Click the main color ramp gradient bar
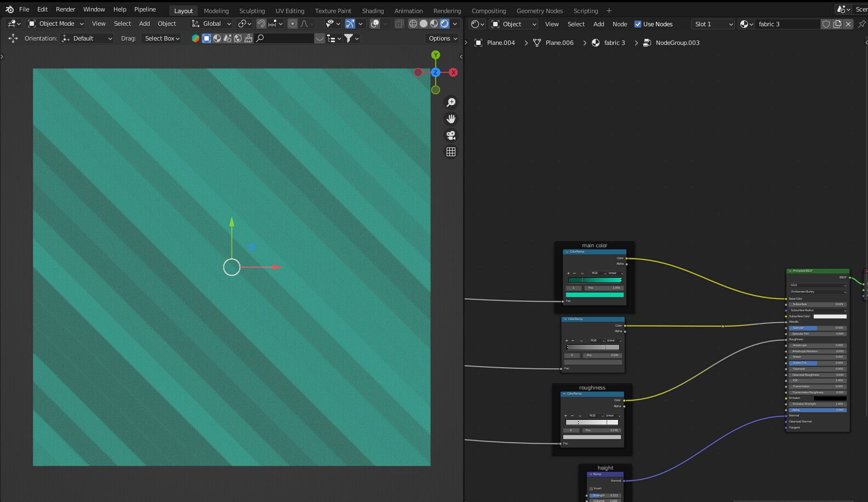868x502 pixels. pos(595,280)
